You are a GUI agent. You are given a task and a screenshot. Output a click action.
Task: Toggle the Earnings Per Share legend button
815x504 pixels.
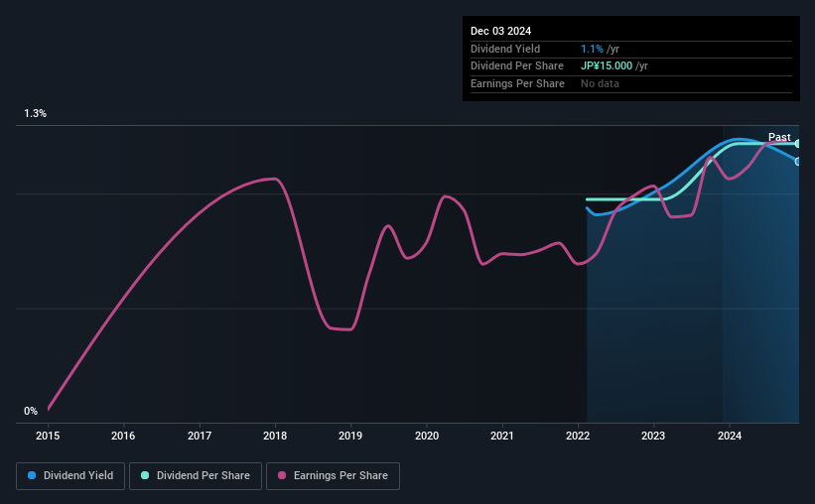[333, 476]
